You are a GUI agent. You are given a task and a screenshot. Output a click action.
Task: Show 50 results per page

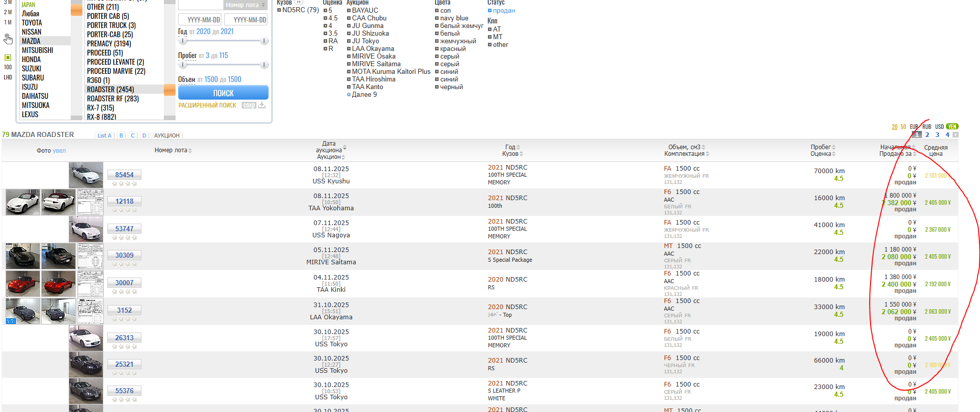click(903, 127)
